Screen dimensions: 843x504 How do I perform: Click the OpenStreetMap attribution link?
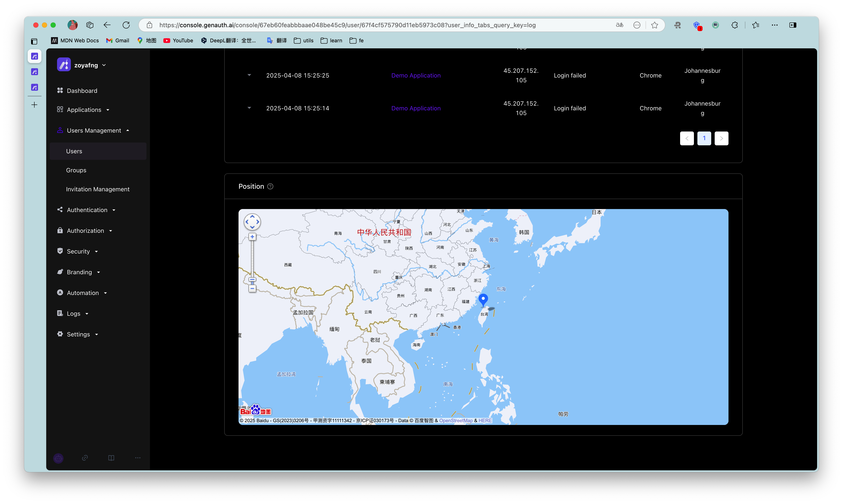[x=456, y=420]
